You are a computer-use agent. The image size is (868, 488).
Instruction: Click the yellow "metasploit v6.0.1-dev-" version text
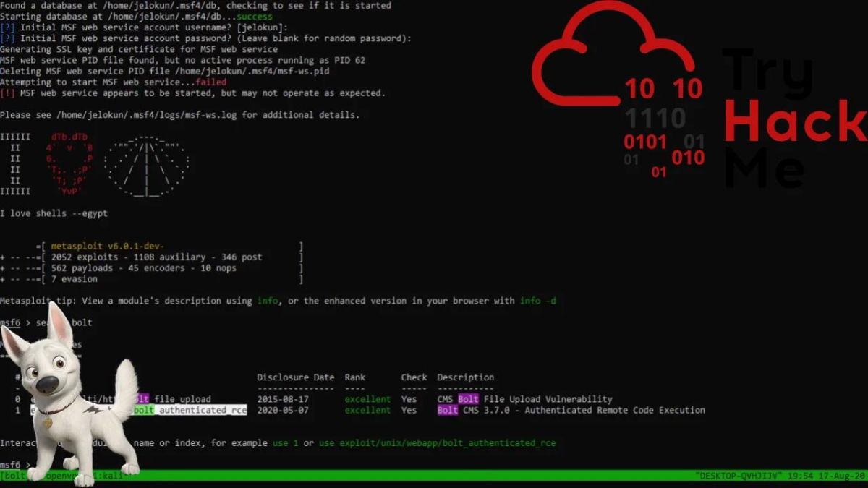point(107,247)
